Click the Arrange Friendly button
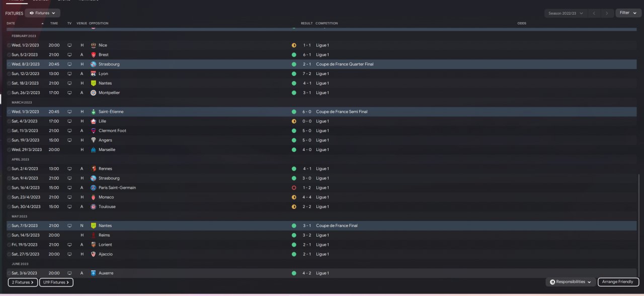This screenshot has width=644, height=296. [x=618, y=282]
